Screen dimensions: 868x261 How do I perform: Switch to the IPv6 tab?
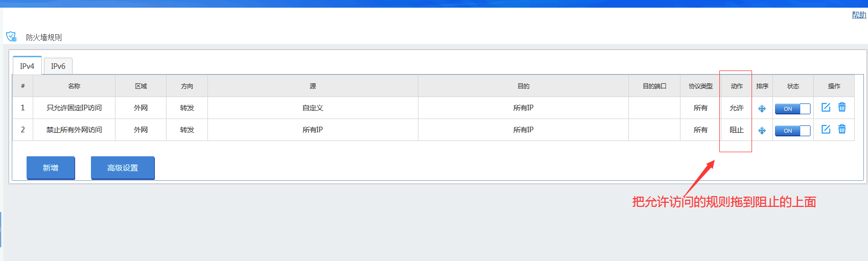pos(58,66)
